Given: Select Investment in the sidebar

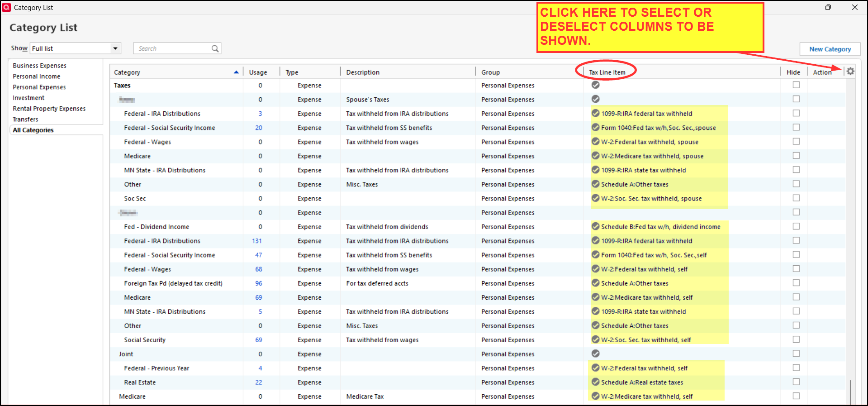Looking at the screenshot, I should pos(28,98).
